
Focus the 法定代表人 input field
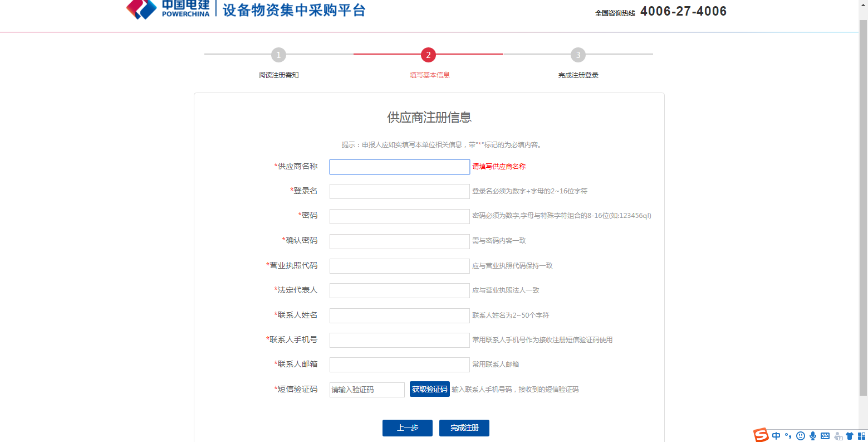[400, 290]
